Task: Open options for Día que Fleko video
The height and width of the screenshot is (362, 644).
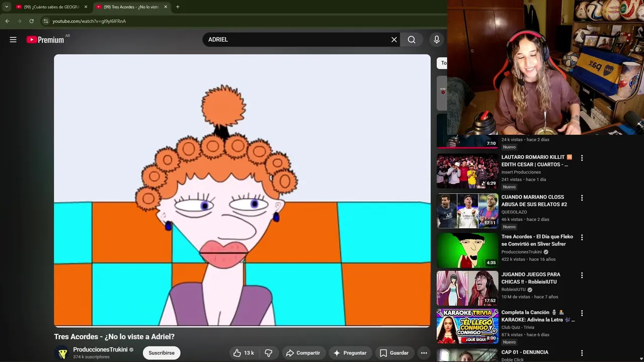Action: click(x=582, y=237)
